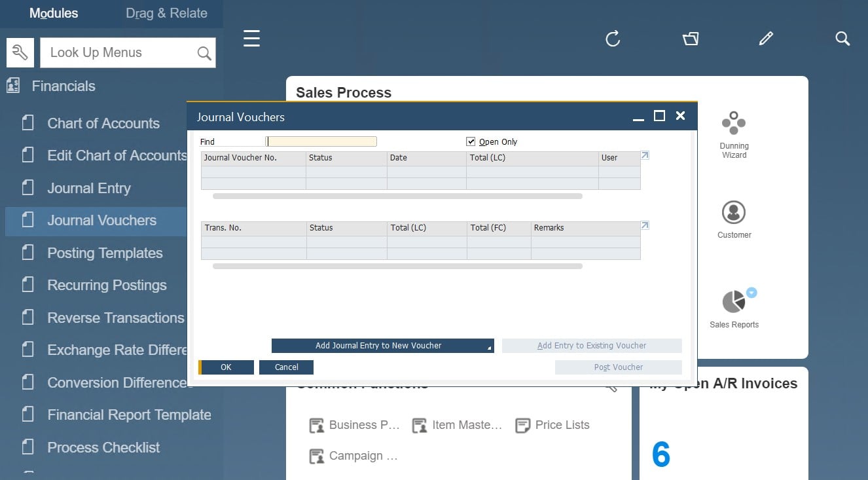Screen dimensions: 868x480
Task: Click the pencil edit icon
Action: pos(766,39)
